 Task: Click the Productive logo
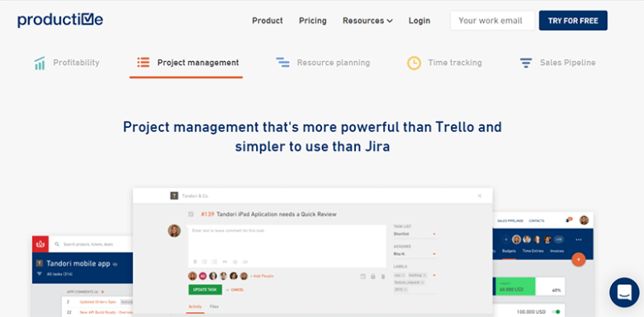tap(60, 20)
